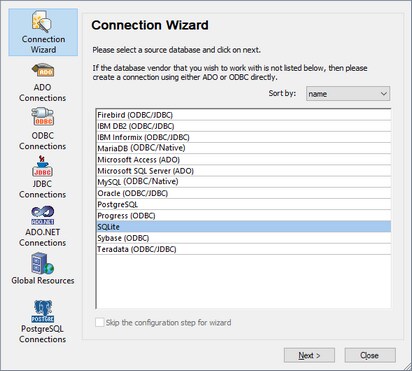Expand the Sort by name dropdown
Image resolution: width=412 pixels, height=371 pixels.
348,94
